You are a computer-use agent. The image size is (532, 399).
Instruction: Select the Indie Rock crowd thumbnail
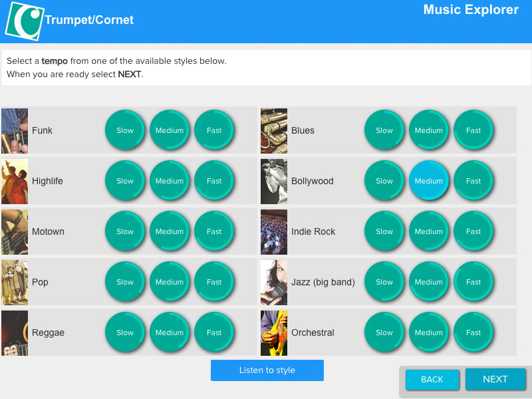[274, 232]
